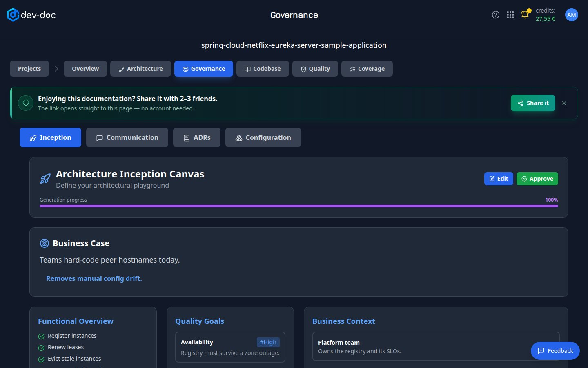Click the Quality Goals heading
Image resolution: width=588 pixels, height=368 pixels.
pos(200,321)
